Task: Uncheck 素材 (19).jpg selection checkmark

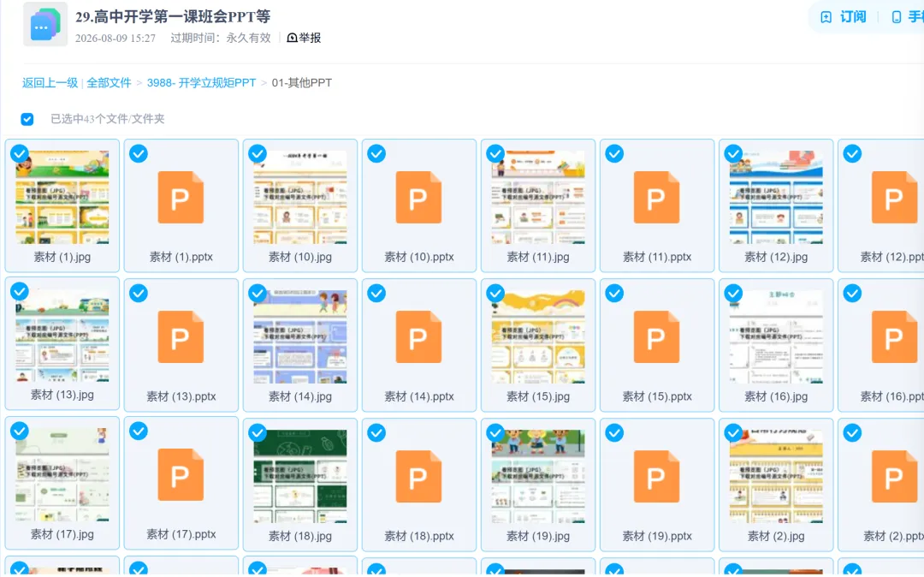Action: [495, 432]
